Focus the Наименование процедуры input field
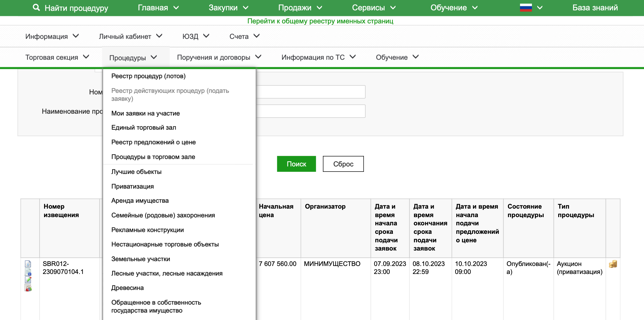 [x=310, y=111]
